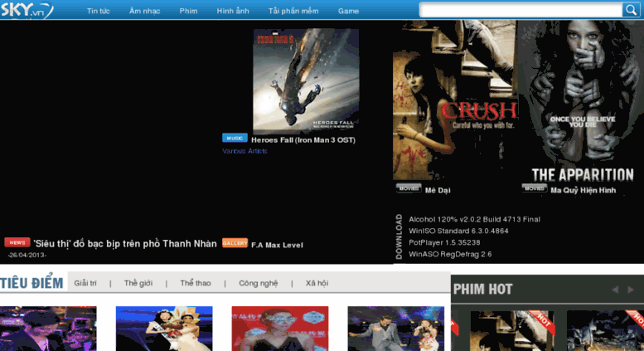644x351 pixels.
Task: Select the Giải trí tab
Action: tap(85, 283)
